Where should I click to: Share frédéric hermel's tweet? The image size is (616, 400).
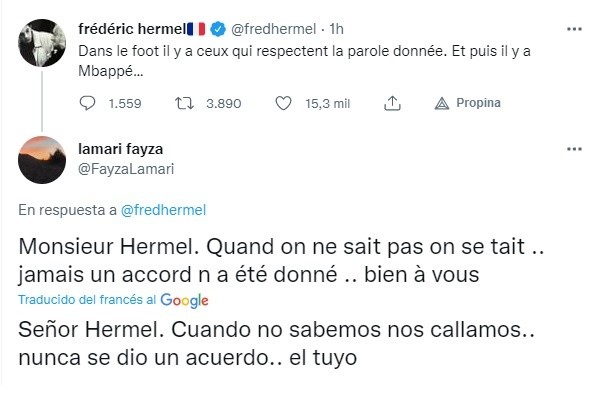tap(392, 103)
